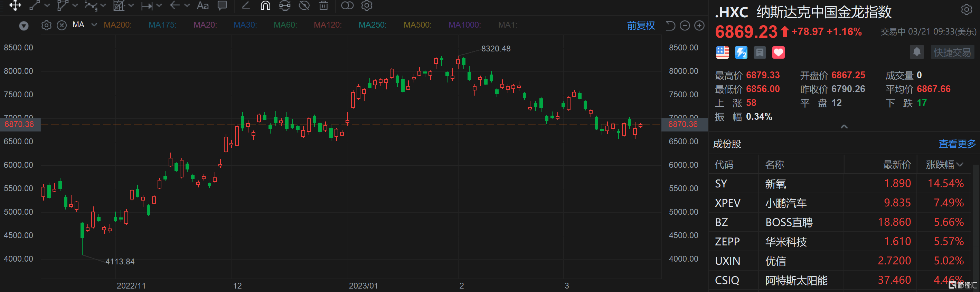Click the US flag market icon
Image resolution: width=980 pixels, height=292 pixels.
(723, 52)
